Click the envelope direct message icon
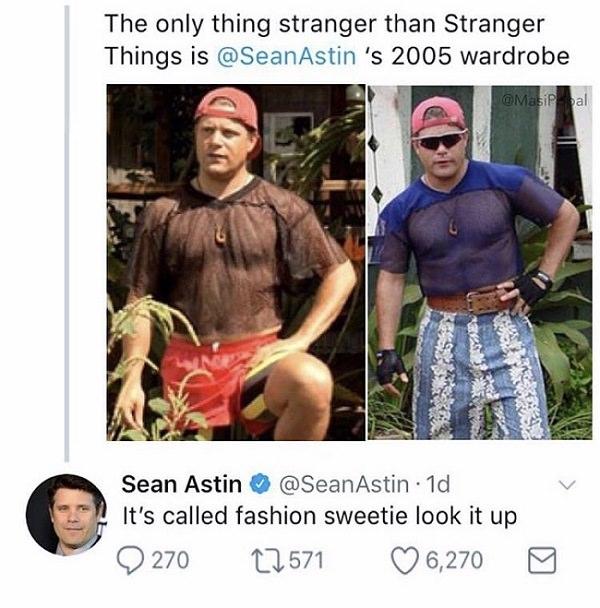This screenshot has height=608, width=600. (x=536, y=560)
